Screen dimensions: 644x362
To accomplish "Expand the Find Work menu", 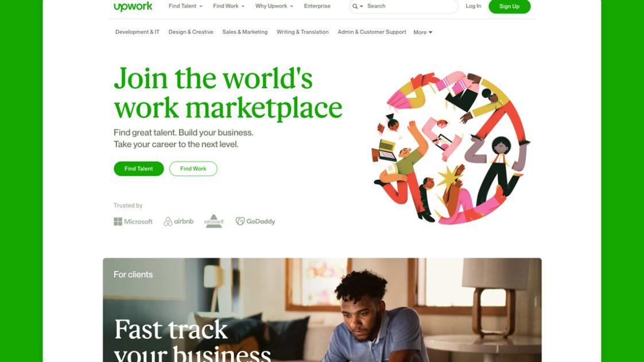I will pos(229,6).
